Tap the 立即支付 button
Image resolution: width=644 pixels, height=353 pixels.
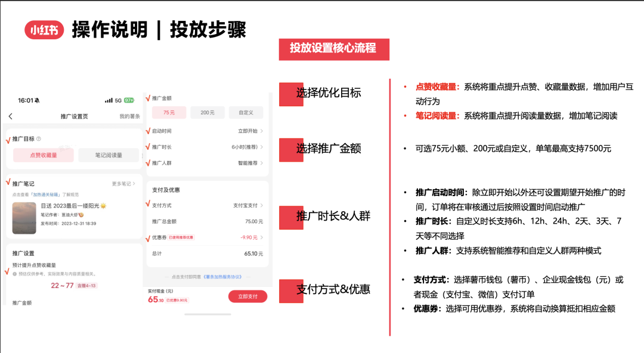tap(247, 296)
